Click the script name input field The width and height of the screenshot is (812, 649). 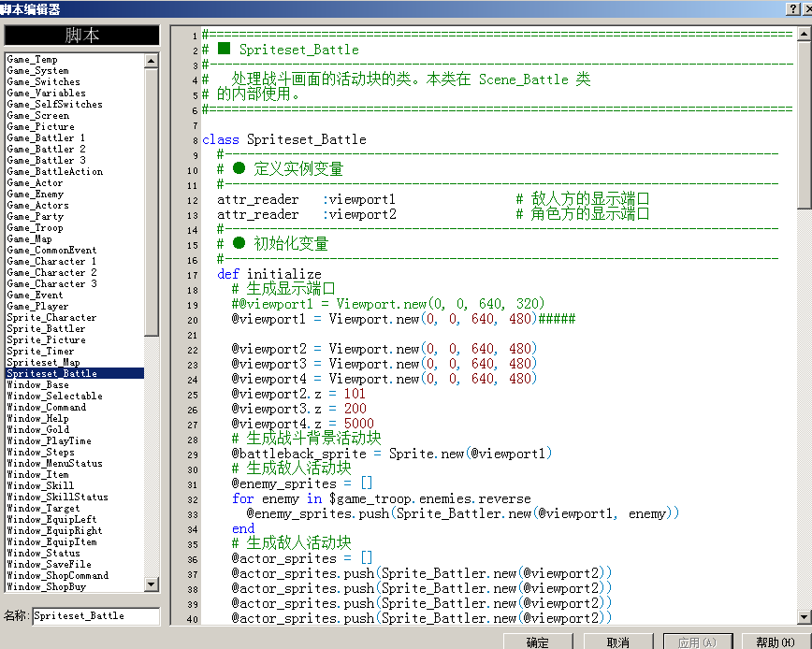(95, 616)
